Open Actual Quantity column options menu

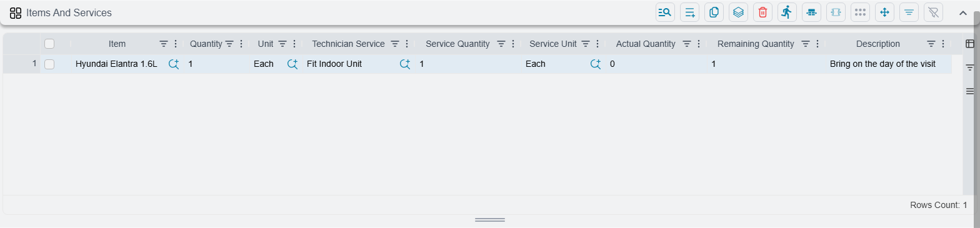699,44
